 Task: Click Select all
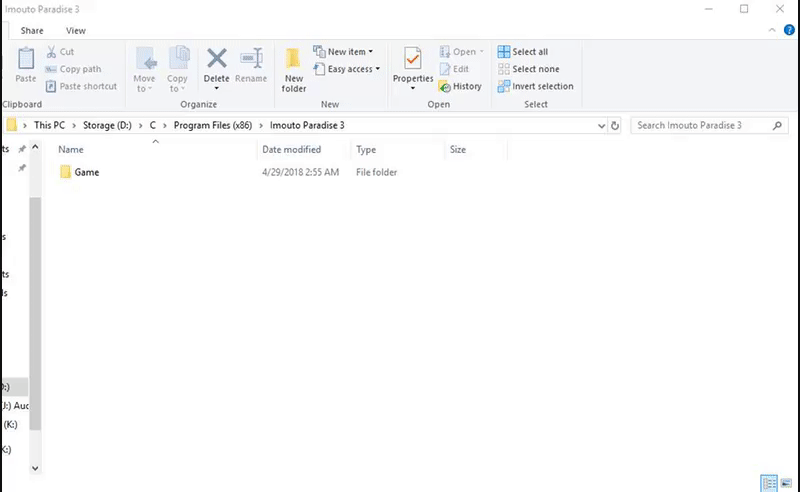(x=522, y=52)
